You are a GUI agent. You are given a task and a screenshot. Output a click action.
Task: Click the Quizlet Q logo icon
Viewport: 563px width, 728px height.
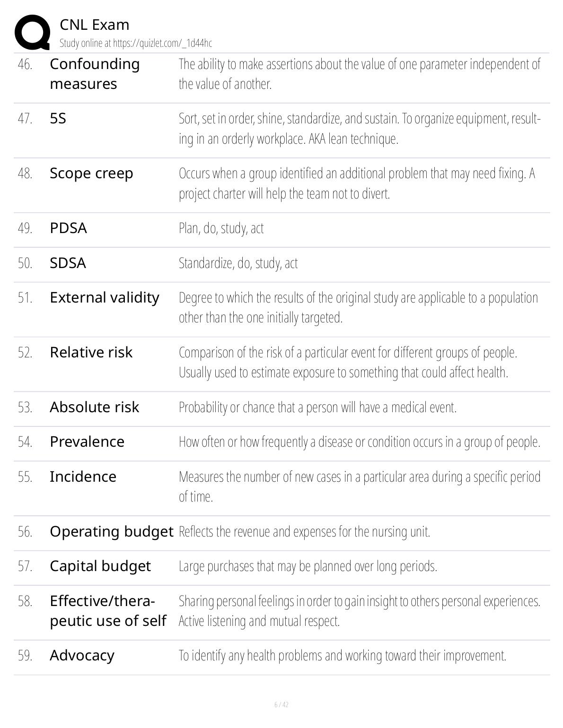pos(32,32)
